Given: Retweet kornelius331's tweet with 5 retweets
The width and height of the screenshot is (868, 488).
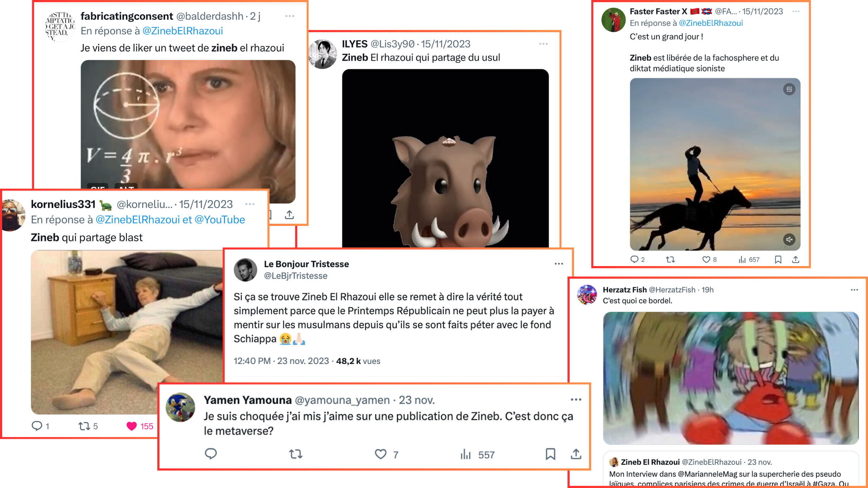Looking at the screenshot, I should coord(85,426).
